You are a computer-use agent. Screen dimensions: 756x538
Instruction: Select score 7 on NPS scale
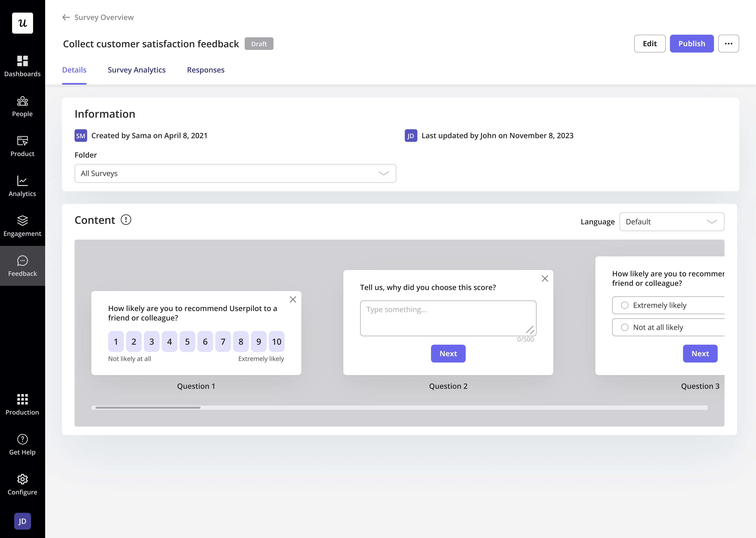click(x=223, y=342)
